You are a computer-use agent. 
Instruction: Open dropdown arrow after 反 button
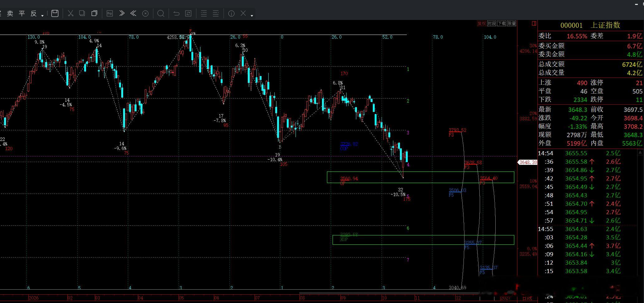42,15
